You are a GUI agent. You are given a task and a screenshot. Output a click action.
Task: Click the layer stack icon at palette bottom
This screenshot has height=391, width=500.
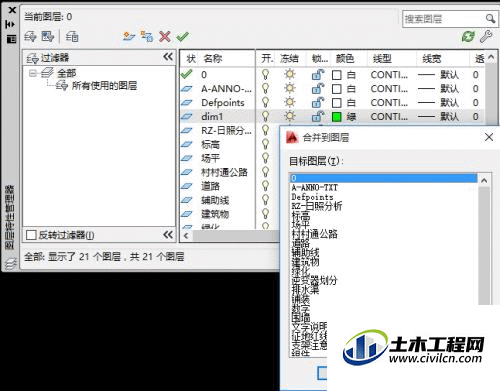[10, 264]
